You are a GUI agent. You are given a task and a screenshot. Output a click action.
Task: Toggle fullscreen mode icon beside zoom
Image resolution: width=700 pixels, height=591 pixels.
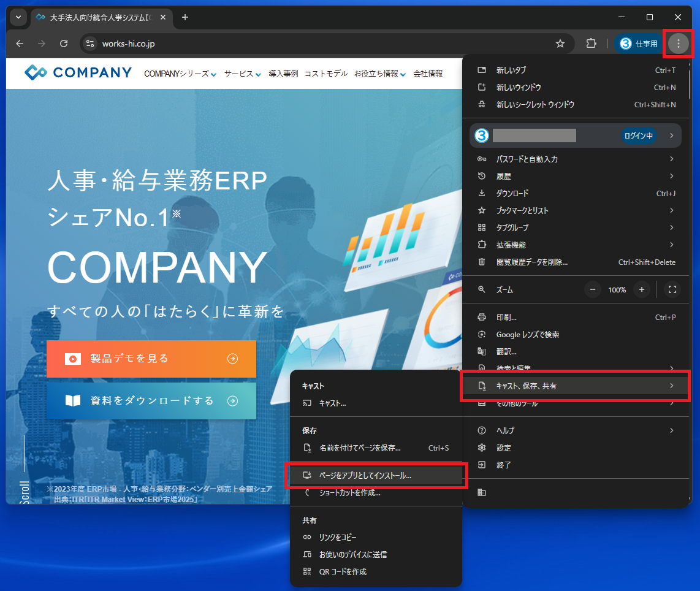tap(672, 289)
